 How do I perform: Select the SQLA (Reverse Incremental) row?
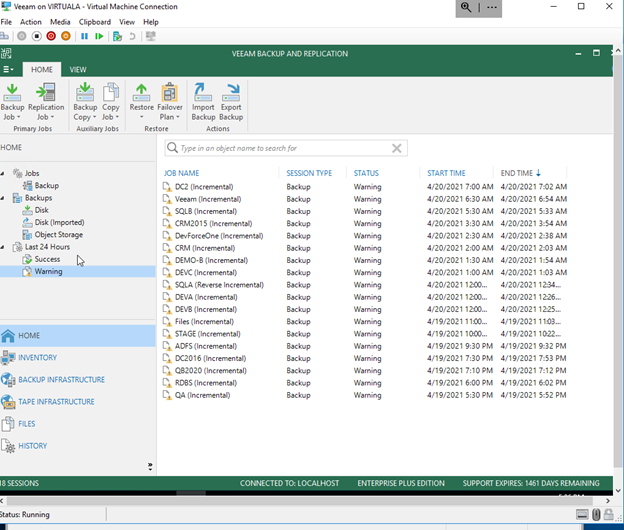coord(365,285)
